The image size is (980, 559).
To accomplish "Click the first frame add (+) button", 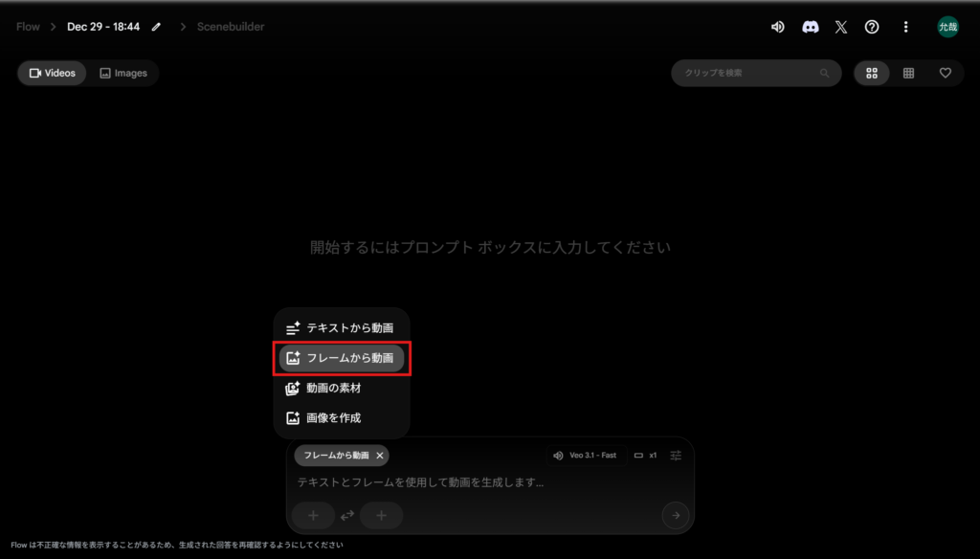I will (x=314, y=516).
